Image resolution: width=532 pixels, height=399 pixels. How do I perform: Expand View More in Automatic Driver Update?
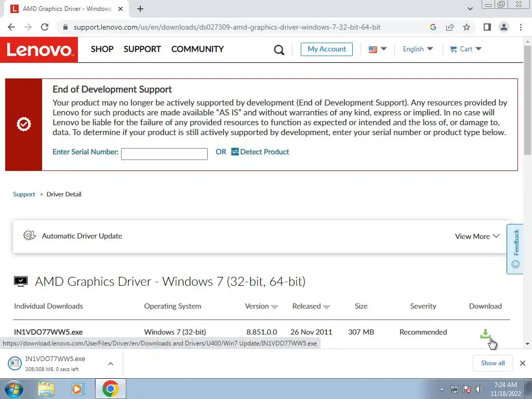(477, 236)
